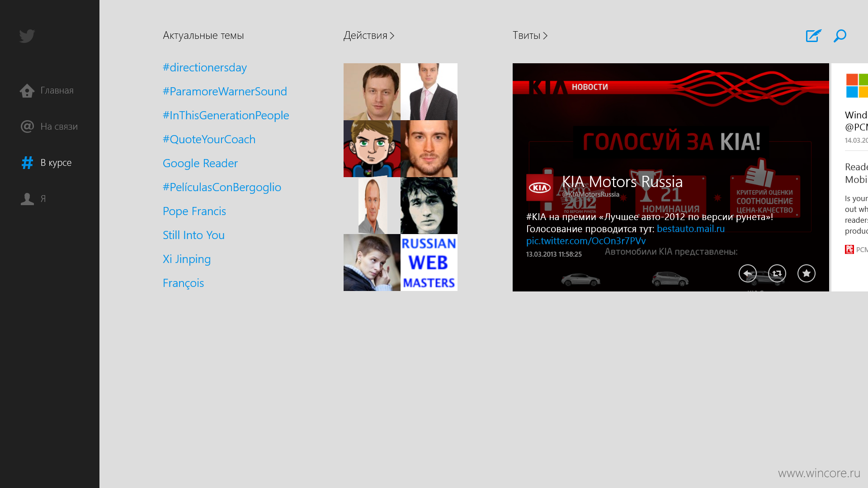Reply to the KIA Motors tweet
Viewport: 868px width, 488px height.
(748, 273)
